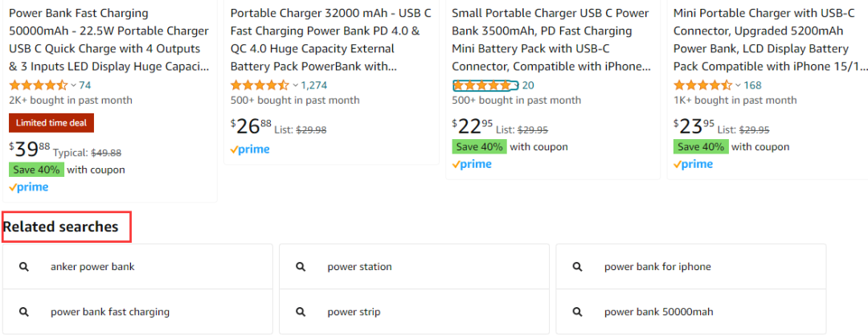Click magnifier icon next to power station
Image resolution: width=868 pixels, height=336 pixels.
pyautogui.click(x=301, y=267)
